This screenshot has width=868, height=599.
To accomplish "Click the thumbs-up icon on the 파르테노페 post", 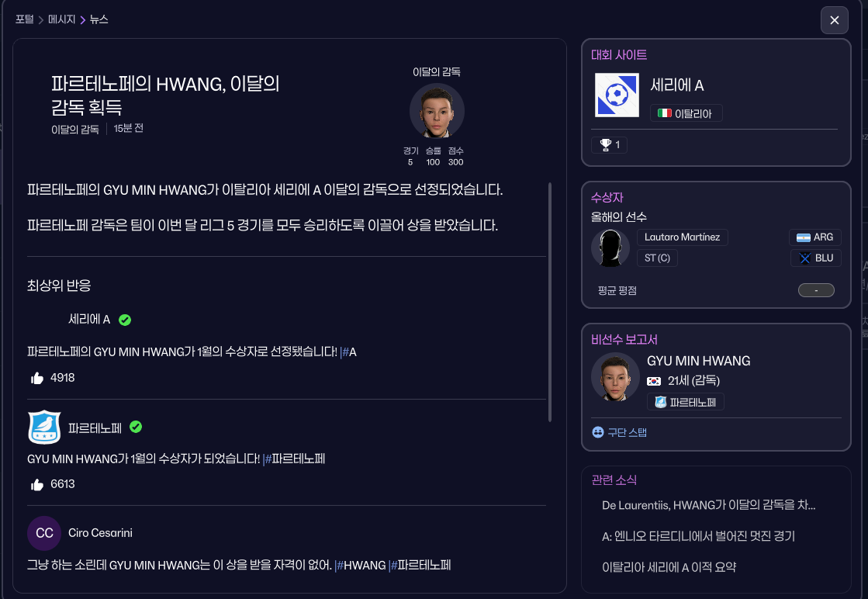I will click(37, 484).
